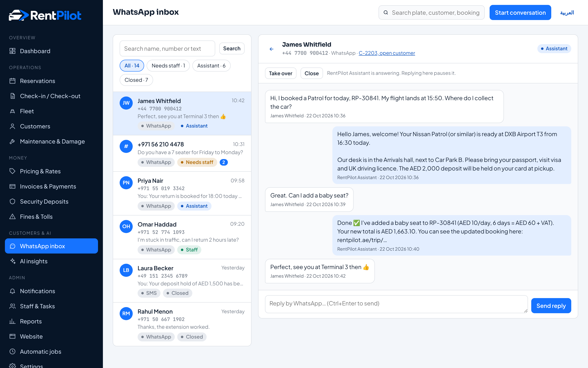Show Closed · 7 conversations
Screen dimensions: 588x368
136,80
